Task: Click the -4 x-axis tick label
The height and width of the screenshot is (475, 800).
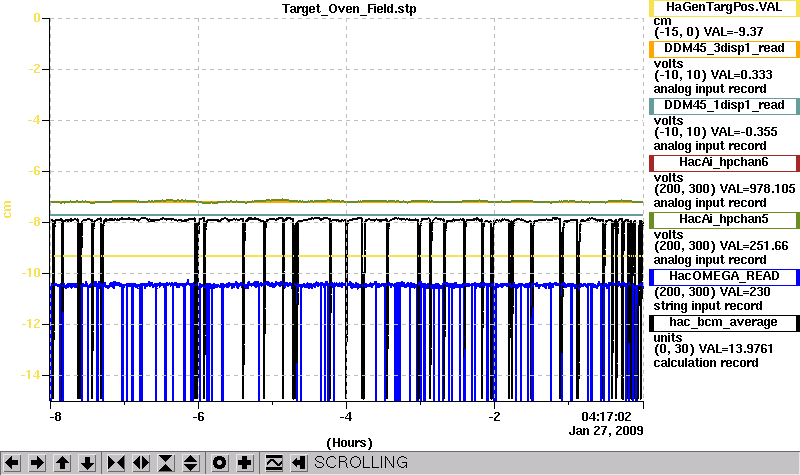Action: [346, 416]
